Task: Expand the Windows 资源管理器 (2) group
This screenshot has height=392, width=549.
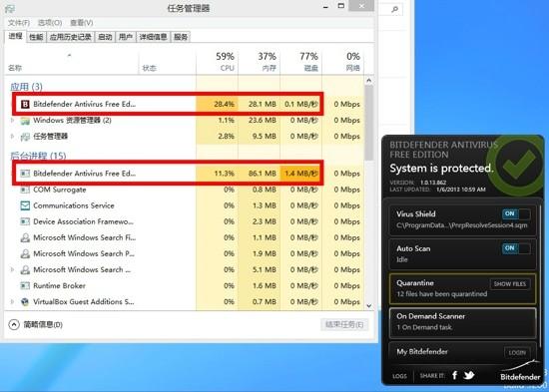Action: [13, 121]
